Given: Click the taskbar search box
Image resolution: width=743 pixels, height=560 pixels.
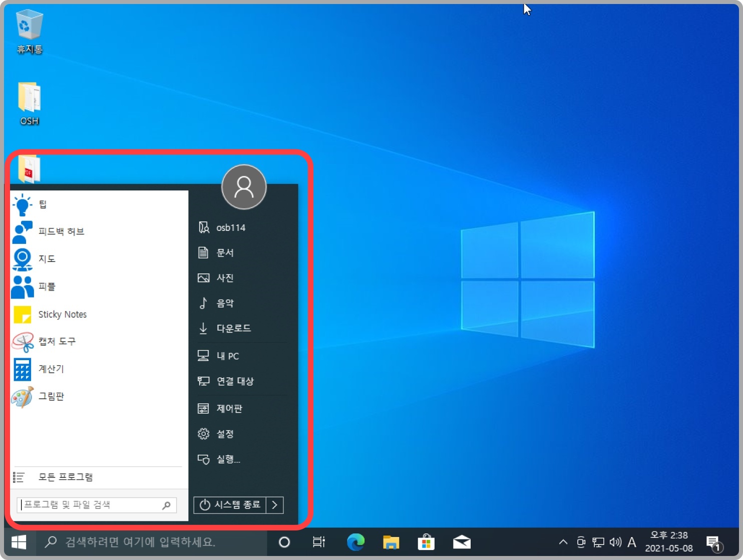Looking at the screenshot, I should click(x=151, y=542).
